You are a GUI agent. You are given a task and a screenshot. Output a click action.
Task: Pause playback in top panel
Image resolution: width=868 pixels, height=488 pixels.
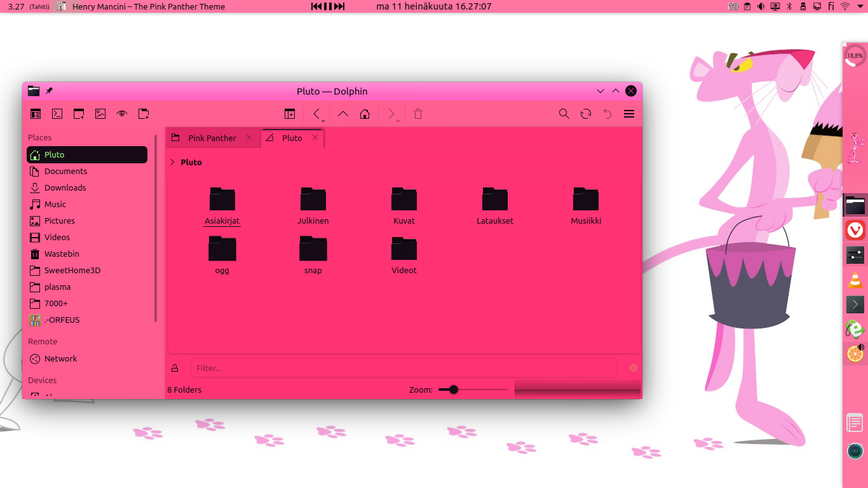(328, 6)
